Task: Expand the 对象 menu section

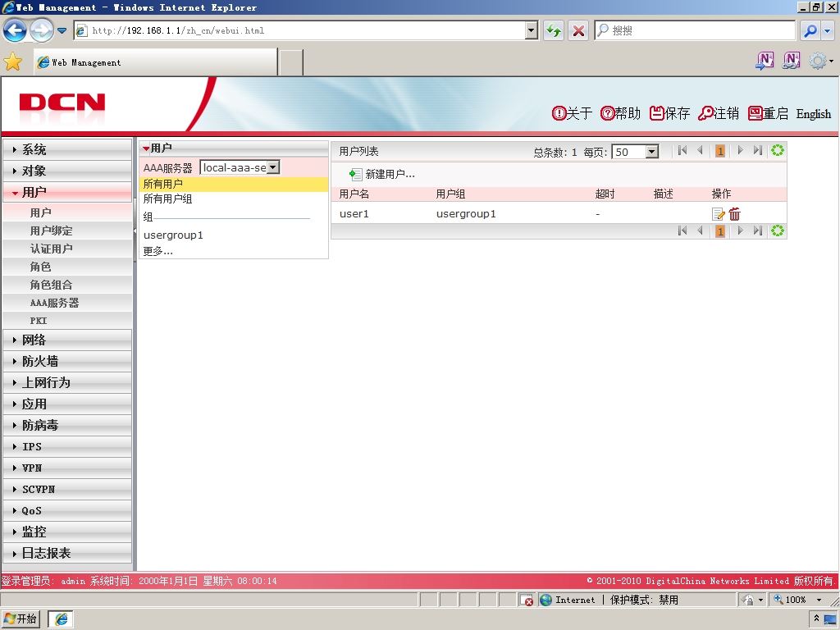Action: tap(67, 171)
